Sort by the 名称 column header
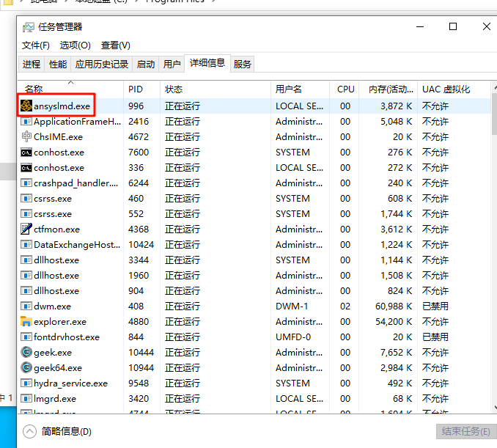 pos(70,89)
